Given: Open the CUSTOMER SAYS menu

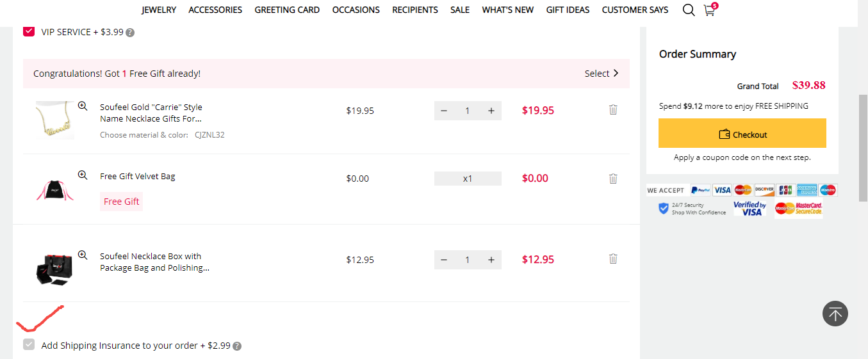Looking at the screenshot, I should pos(635,10).
